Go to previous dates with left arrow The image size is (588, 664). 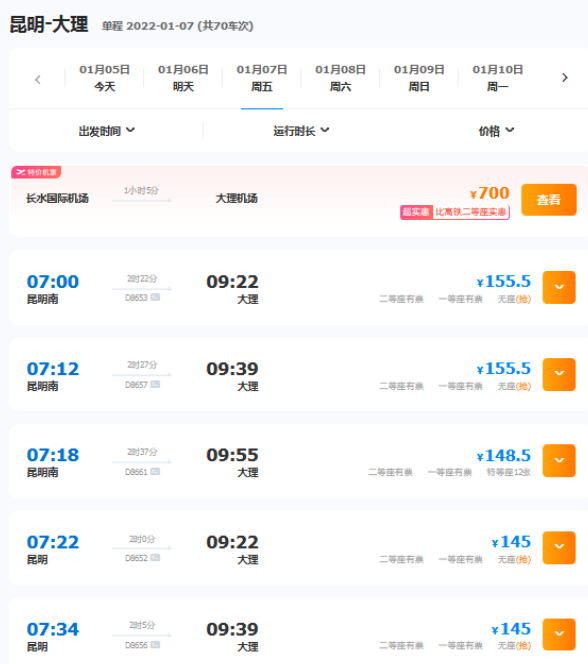[x=38, y=79]
